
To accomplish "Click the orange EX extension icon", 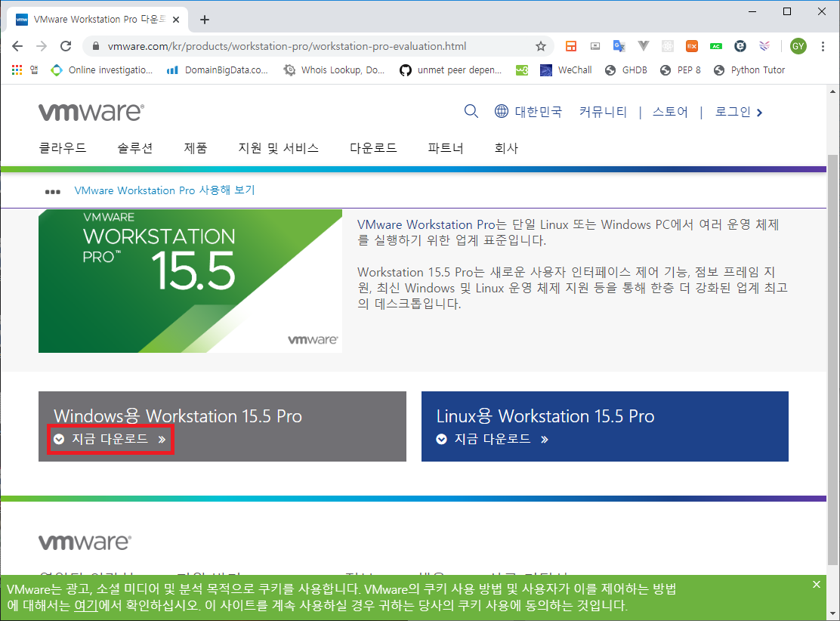I will coord(692,46).
